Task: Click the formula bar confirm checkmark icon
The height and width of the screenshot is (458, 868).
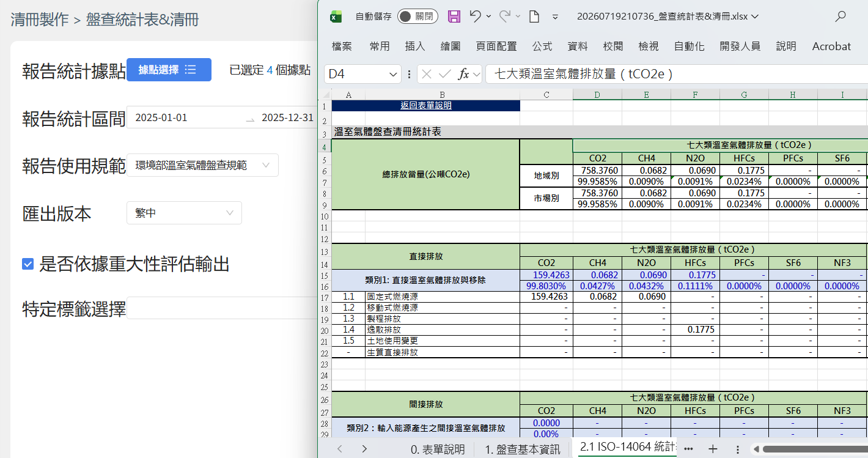Action: [x=444, y=74]
